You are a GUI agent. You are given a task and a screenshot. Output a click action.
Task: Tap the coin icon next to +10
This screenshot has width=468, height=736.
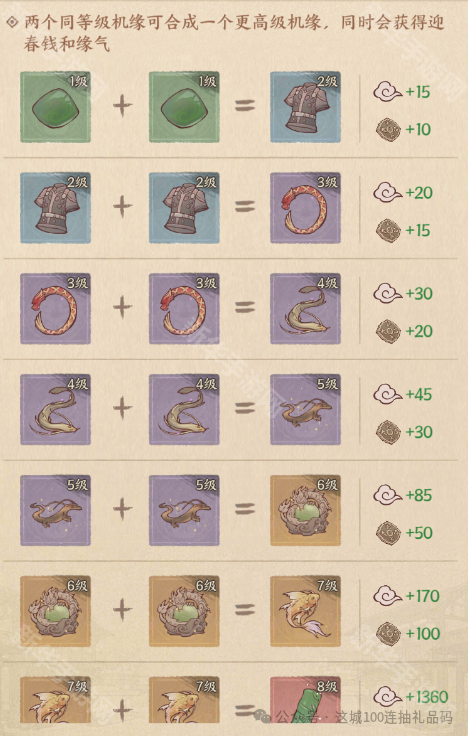pos(389,130)
